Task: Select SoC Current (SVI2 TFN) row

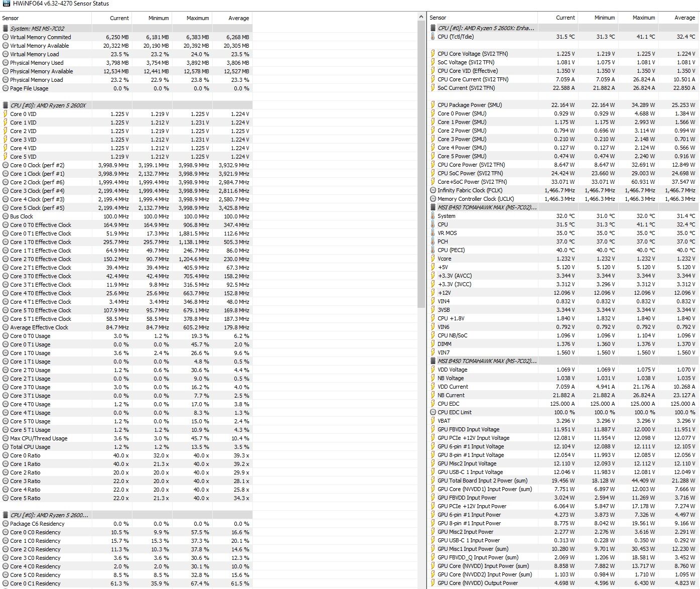Action: [563, 88]
